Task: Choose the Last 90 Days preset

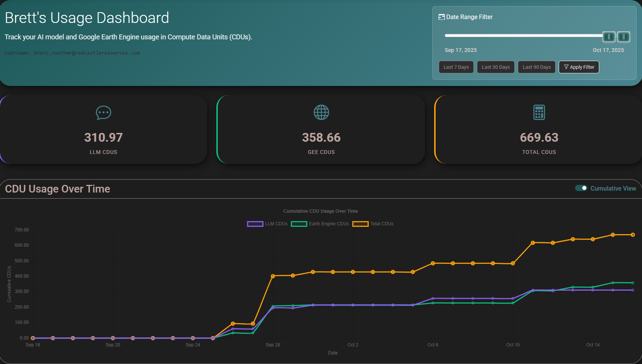Action: coord(537,67)
